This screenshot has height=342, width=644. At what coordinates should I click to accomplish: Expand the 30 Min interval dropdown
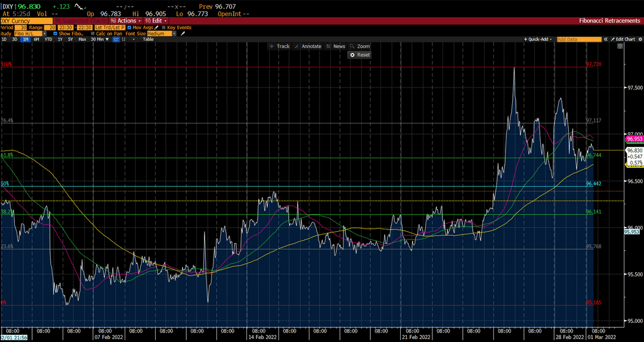point(100,39)
